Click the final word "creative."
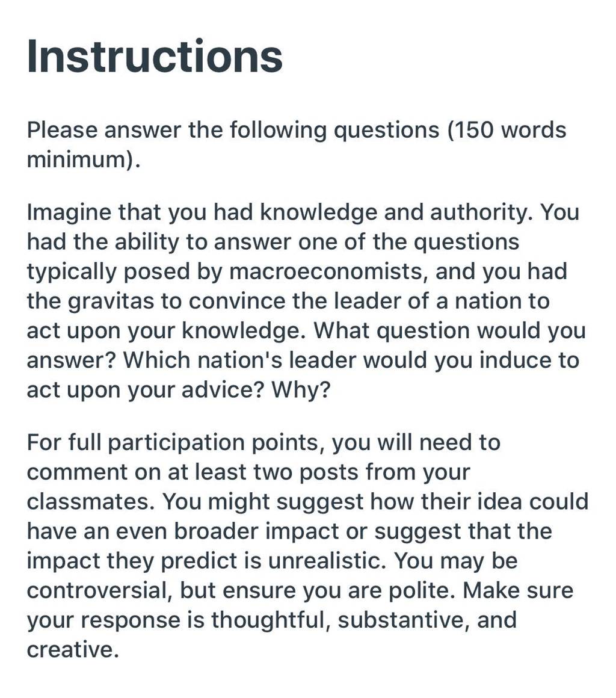This screenshot has width=616, height=698. (73, 649)
